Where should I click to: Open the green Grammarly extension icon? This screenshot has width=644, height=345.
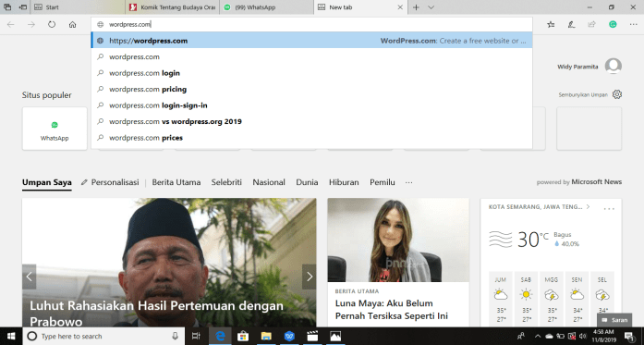(613, 24)
